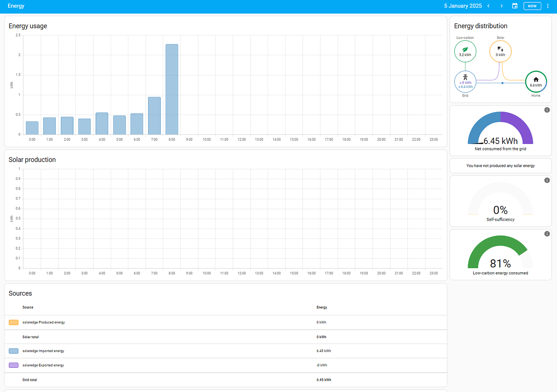The width and height of the screenshot is (557, 392).
Task: Select the solaredge Imported energy source row
Action: (161, 351)
